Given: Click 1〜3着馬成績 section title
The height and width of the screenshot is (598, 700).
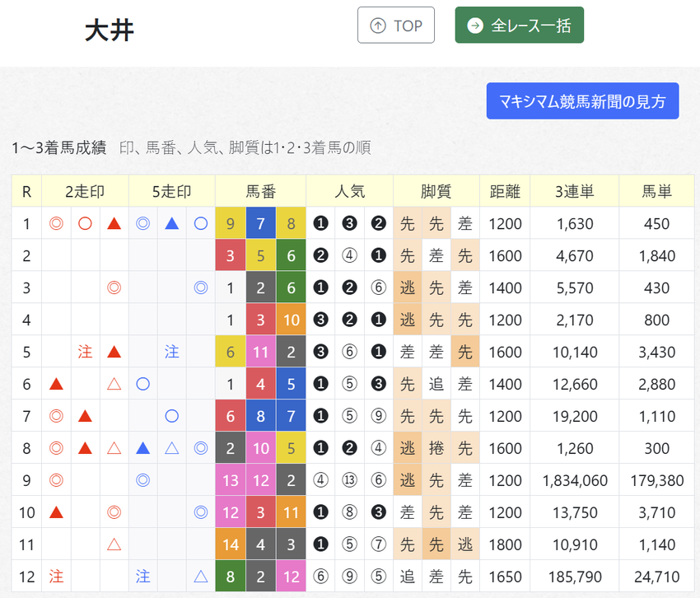Looking at the screenshot, I should [59, 147].
